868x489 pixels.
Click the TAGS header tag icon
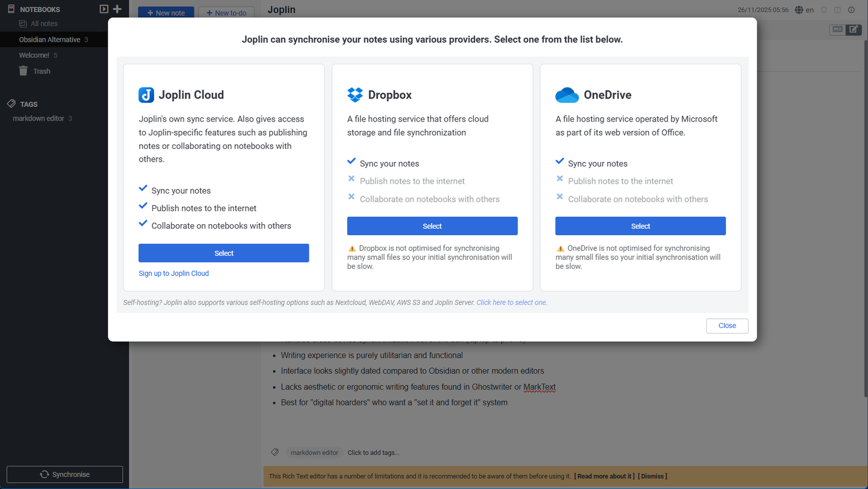coord(11,104)
